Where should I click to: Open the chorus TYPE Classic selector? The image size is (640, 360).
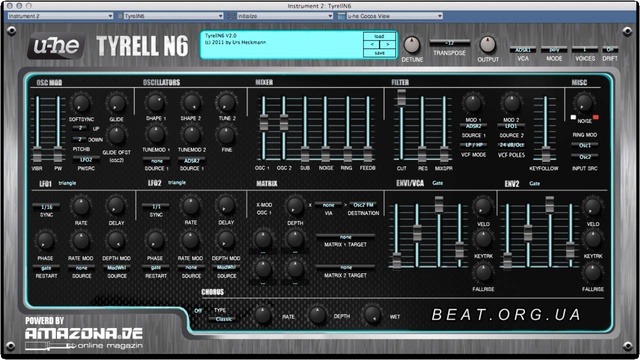tap(223, 319)
